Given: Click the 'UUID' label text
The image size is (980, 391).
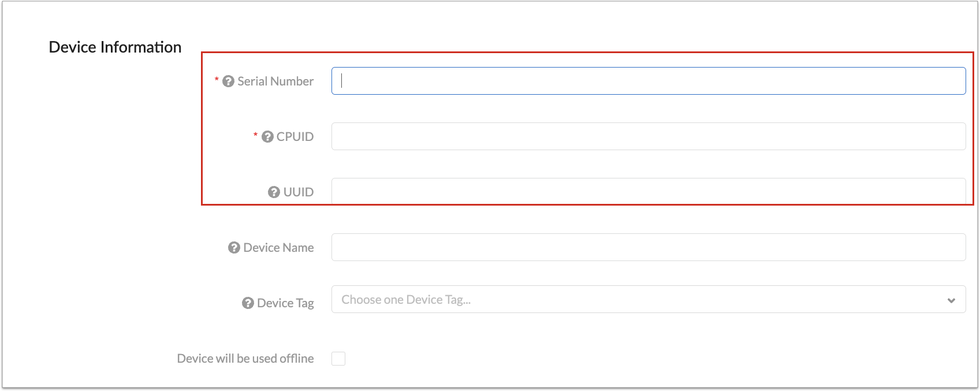Looking at the screenshot, I should [x=299, y=192].
